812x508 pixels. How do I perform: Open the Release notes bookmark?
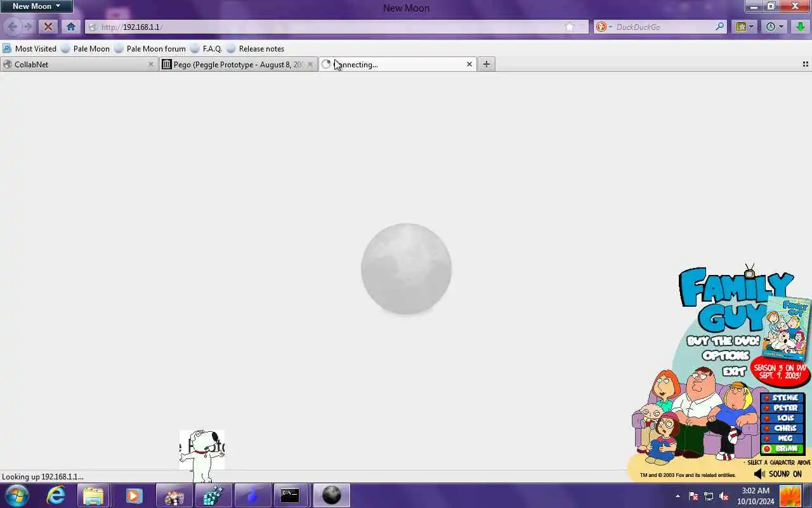click(255, 48)
